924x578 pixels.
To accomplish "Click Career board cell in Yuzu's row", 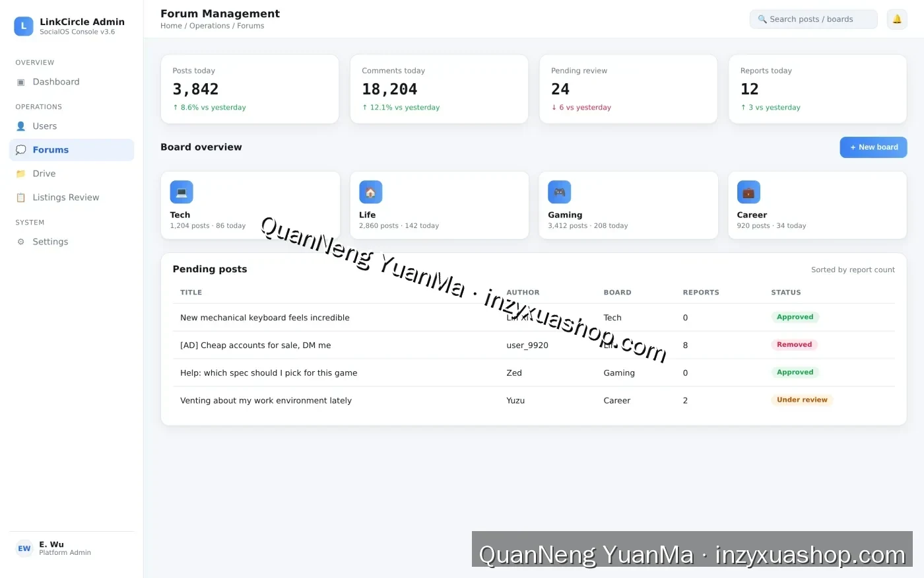I will pyautogui.click(x=617, y=400).
